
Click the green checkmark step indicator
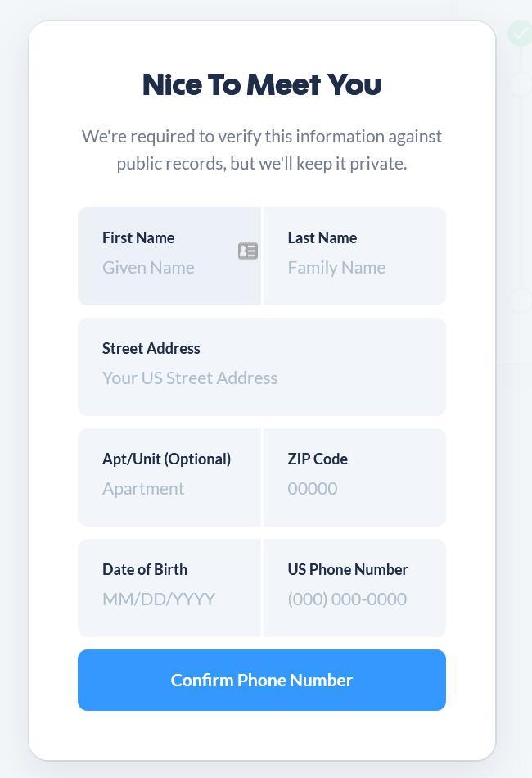click(520, 34)
